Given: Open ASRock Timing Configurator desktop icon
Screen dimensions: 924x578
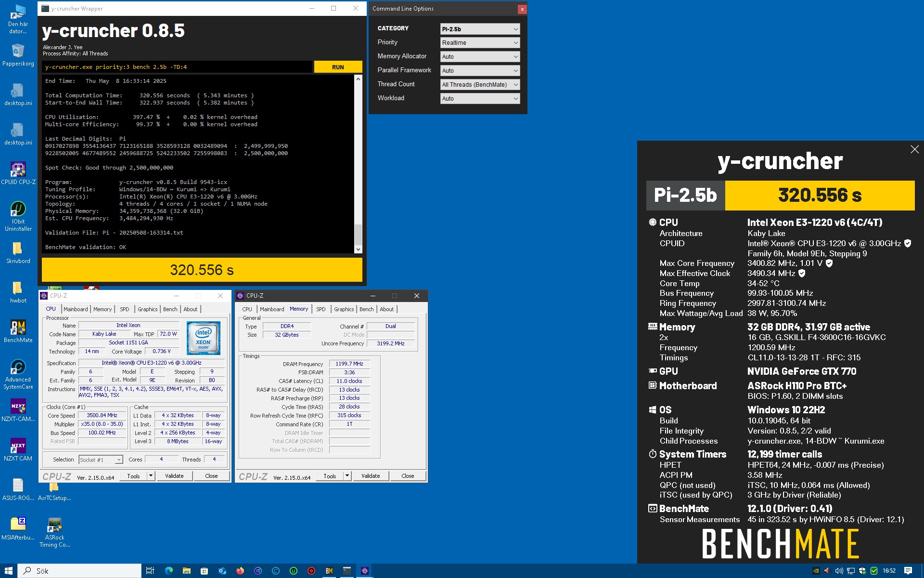Looking at the screenshot, I should click(54, 532).
